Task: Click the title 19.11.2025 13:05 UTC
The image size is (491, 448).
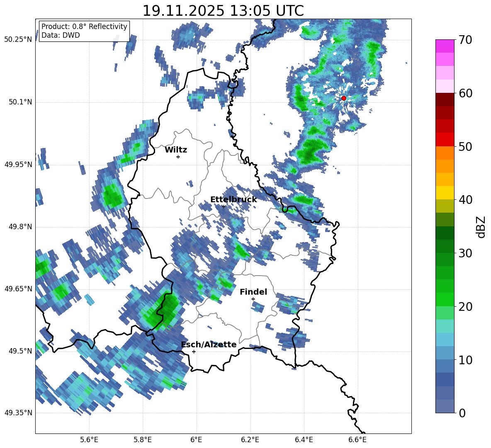Action: (223, 11)
